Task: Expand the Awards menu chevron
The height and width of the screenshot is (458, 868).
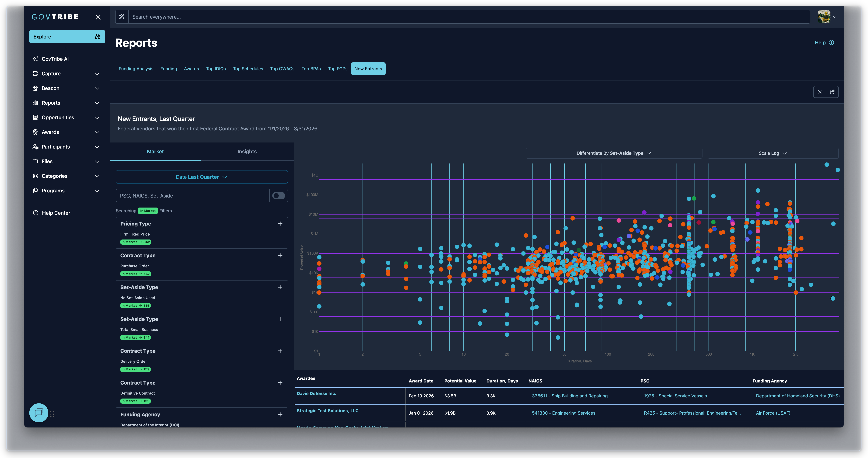Action: coord(97,132)
